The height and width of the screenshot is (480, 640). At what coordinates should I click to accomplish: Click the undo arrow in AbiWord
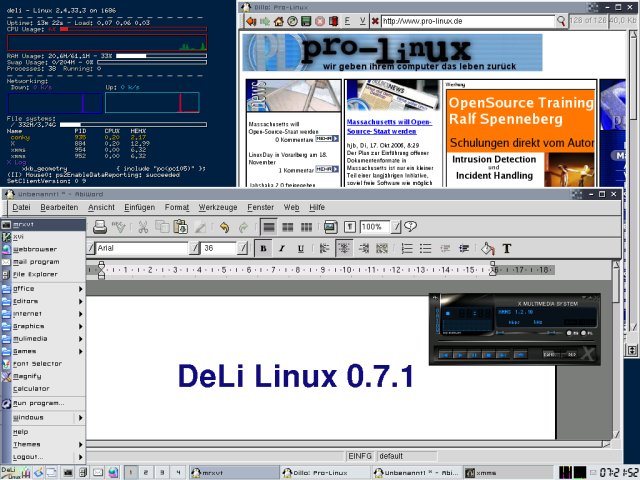tap(224, 227)
